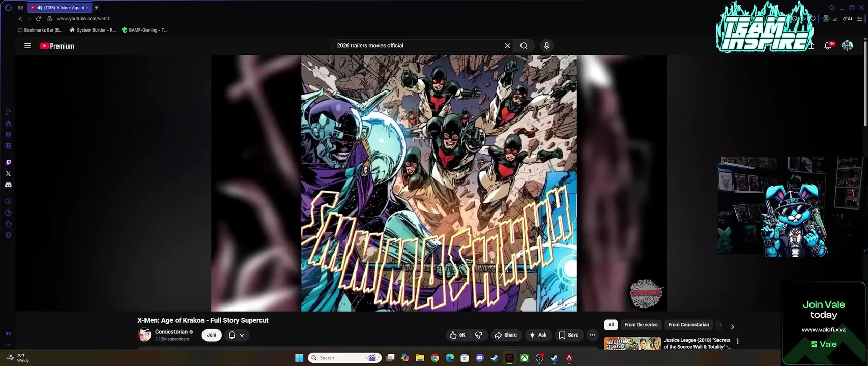Open the Comicstorian channel name link
The height and width of the screenshot is (366, 868).
tap(171, 332)
